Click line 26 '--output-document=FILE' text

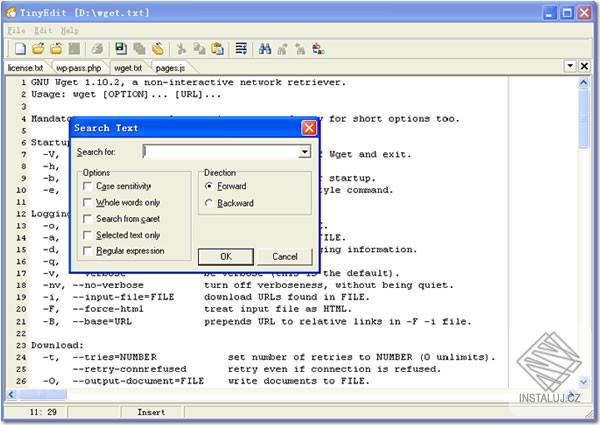click(x=138, y=381)
